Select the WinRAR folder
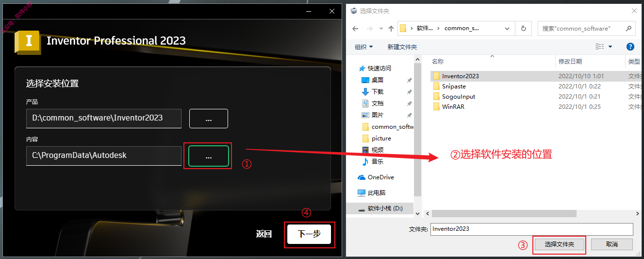This screenshot has width=644, height=259. pyautogui.click(x=453, y=106)
